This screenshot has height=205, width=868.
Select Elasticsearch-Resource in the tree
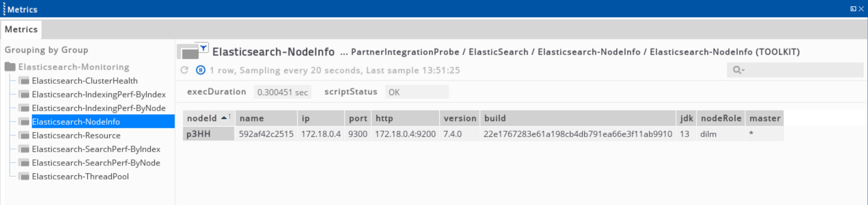point(76,135)
